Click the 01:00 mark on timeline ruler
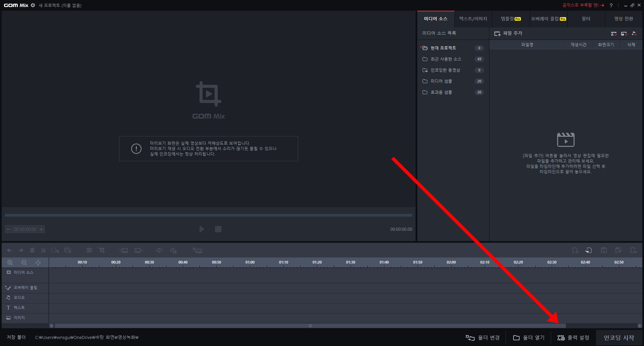 [x=250, y=262]
